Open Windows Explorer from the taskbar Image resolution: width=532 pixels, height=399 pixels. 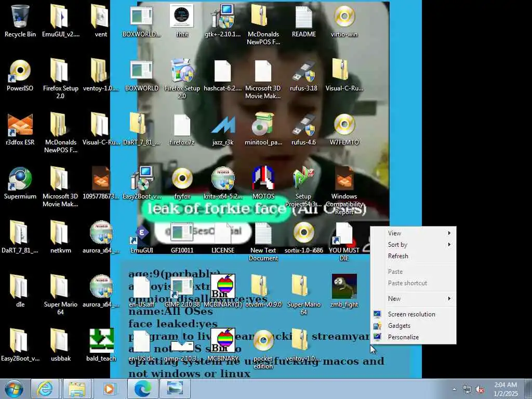pyautogui.click(x=77, y=389)
